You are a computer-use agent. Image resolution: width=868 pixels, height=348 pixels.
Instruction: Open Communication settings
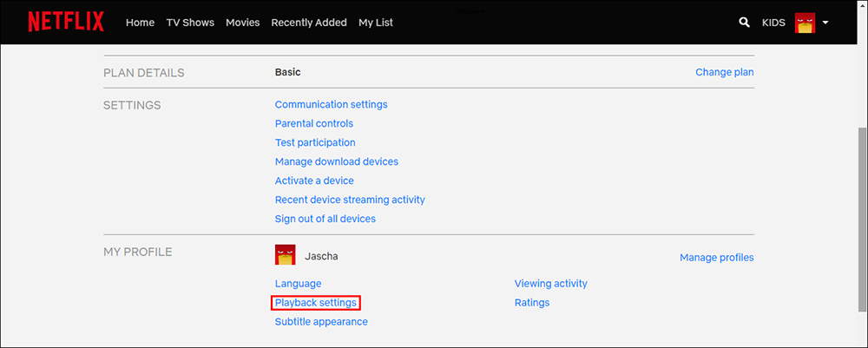[331, 104]
